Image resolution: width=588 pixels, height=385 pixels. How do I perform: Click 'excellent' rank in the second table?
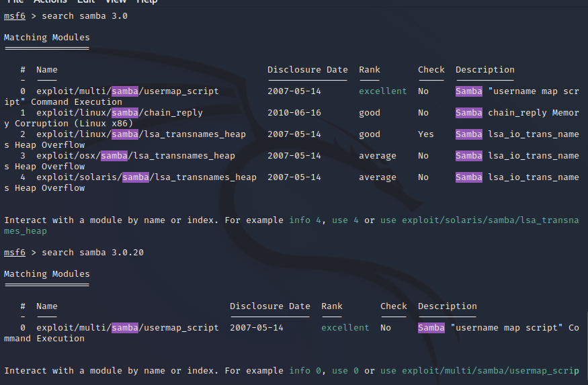click(345, 328)
